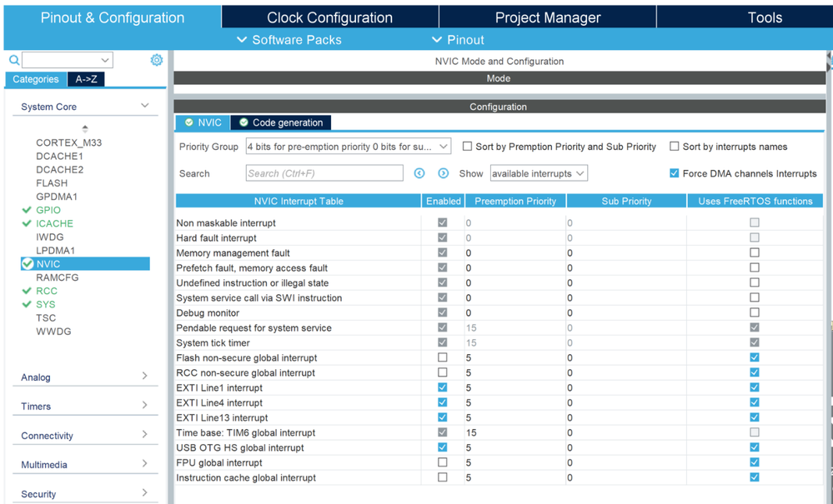
Task: Select IWDG in the list
Action: tap(49, 237)
